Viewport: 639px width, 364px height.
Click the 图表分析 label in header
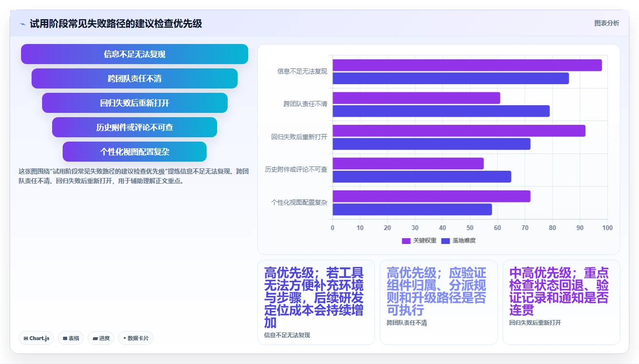[606, 23]
